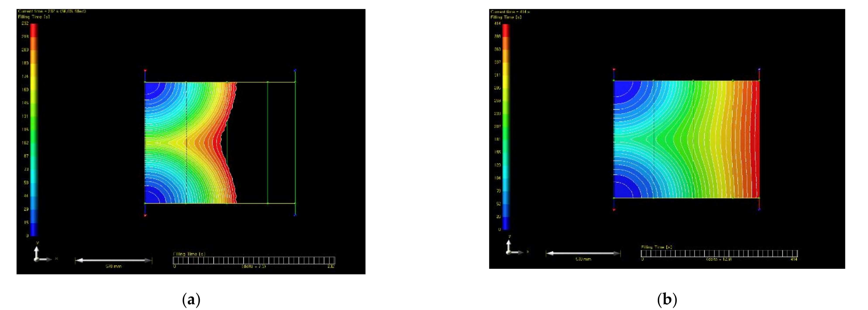The height and width of the screenshot is (310, 868).
Task: Select the top-left red inlet marker in (b)
Action: tap(614, 70)
